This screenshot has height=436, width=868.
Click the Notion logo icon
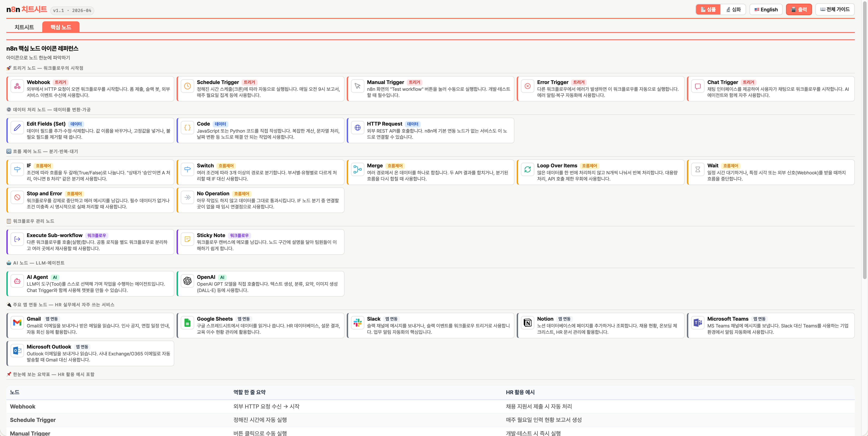[527, 322]
